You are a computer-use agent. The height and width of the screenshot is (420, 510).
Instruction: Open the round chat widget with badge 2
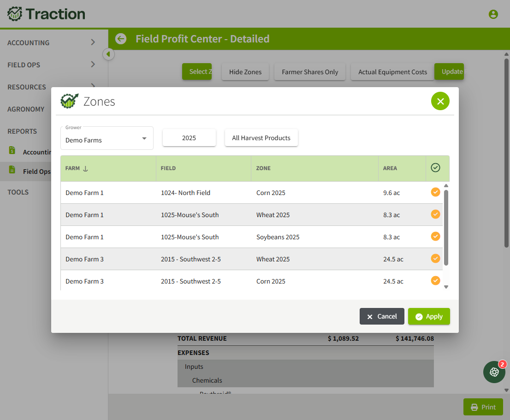pos(494,372)
